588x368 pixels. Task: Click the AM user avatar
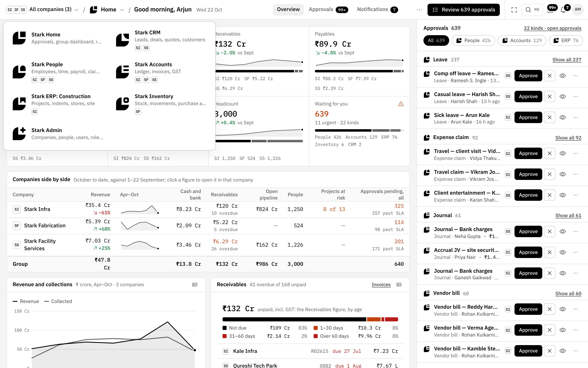(x=578, y=9)
